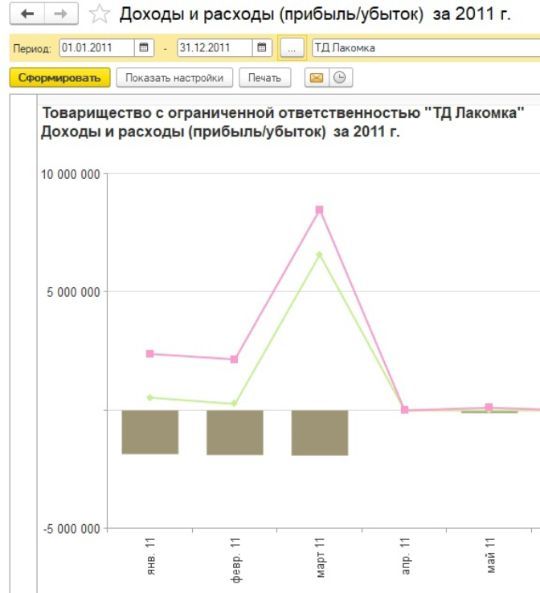The width and height of the screenshot is (540, 593).
Task: Click the brown bar for янв. 11
Action: coord(150,432)
